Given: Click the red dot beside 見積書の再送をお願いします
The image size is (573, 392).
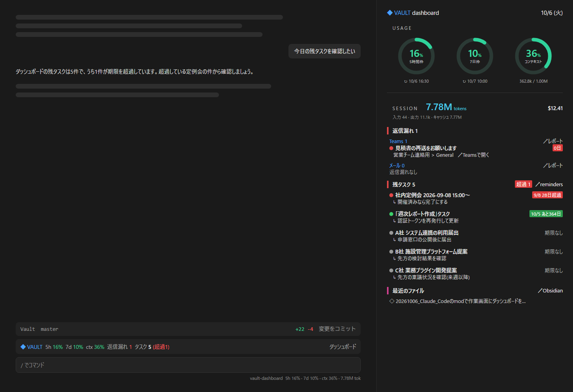Looking at the screenshot, I should [391, 148].
